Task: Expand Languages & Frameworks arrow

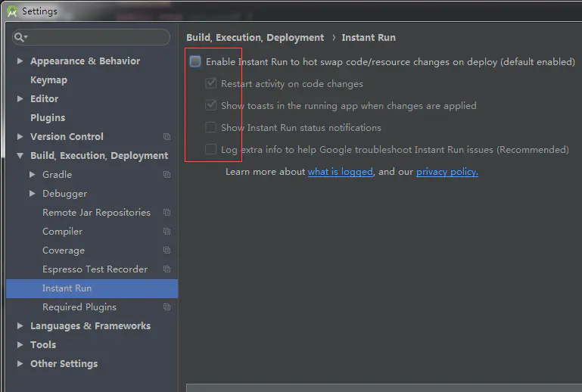Action: (x=20, y=326)
